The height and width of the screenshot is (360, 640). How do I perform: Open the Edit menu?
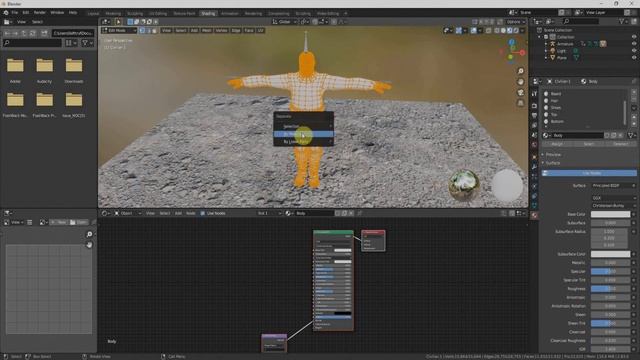pos(26,13)
